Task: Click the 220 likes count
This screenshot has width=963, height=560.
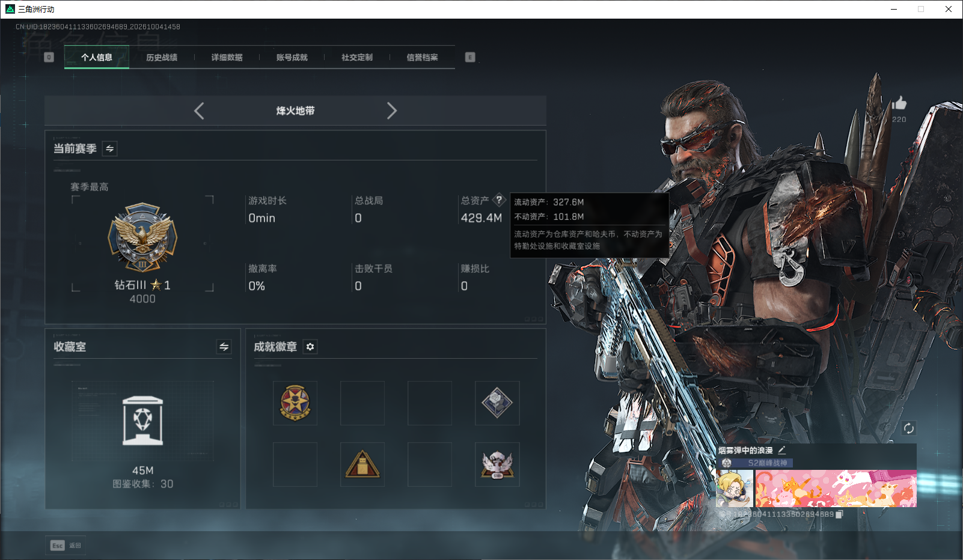Action: coord(899,120)
